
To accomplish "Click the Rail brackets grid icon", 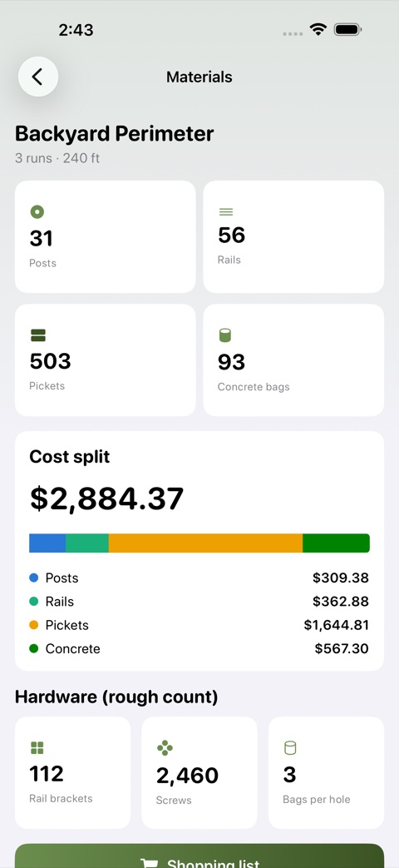I will (37, 748).
